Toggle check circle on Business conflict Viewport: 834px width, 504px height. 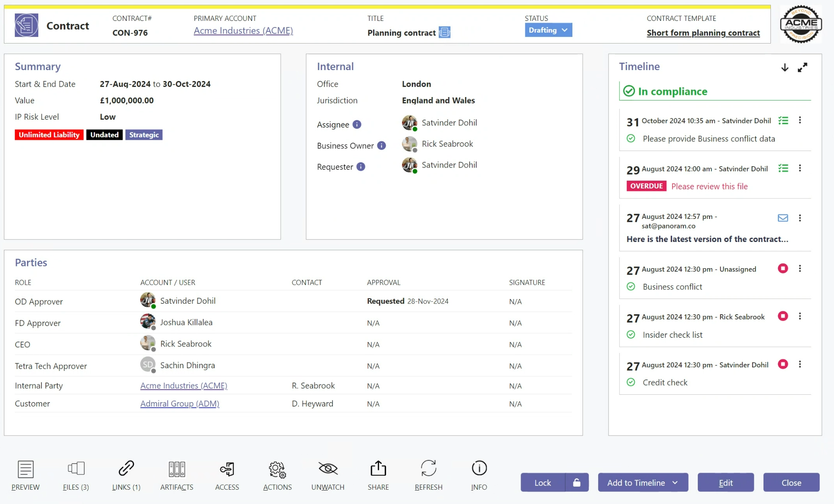(631, 286)
